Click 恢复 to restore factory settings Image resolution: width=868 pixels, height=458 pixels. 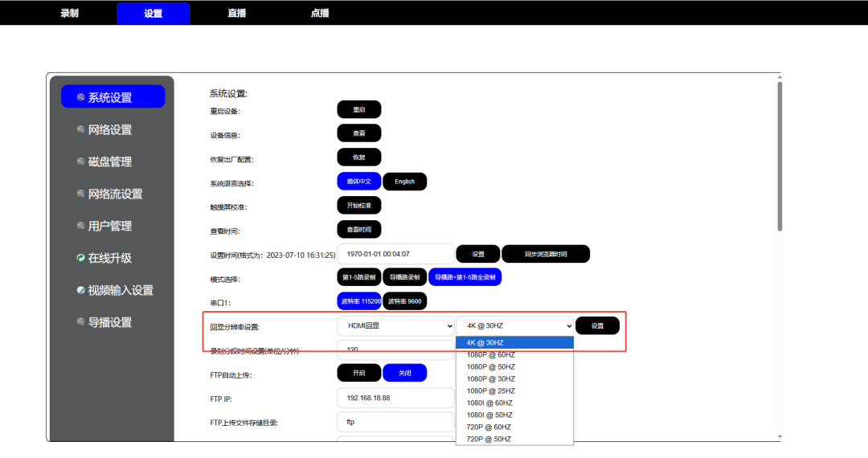click(359, 157)
